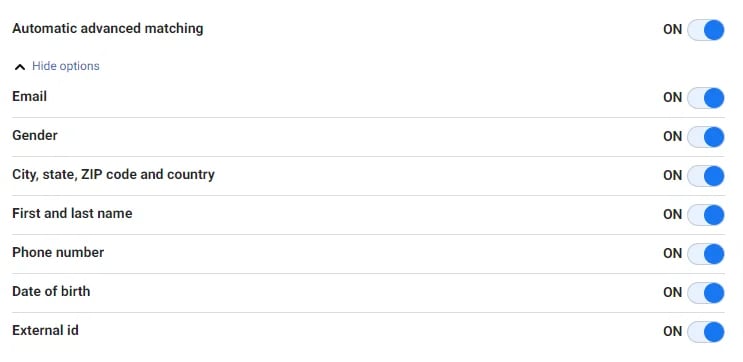Switch off the Gender toggle
The width and height of the screenshot is (743, 362).
(706, 137)
